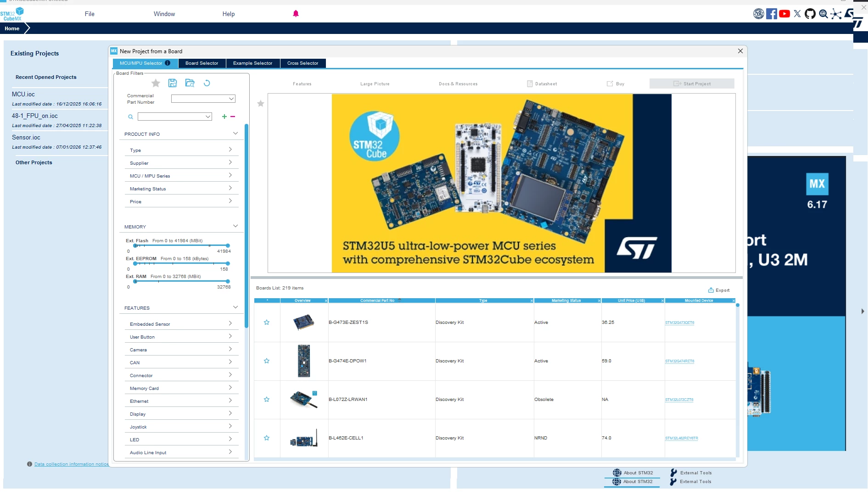Viewport: 868px width, 495px height.
Task: Click the magnifier search icon in Board Filters
Action: click(x=131, y=117)
